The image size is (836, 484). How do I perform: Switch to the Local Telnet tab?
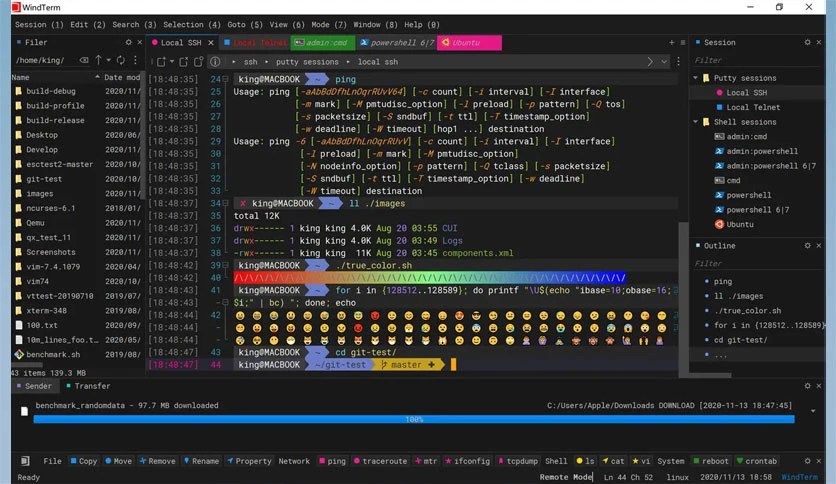tap(255, 43)
